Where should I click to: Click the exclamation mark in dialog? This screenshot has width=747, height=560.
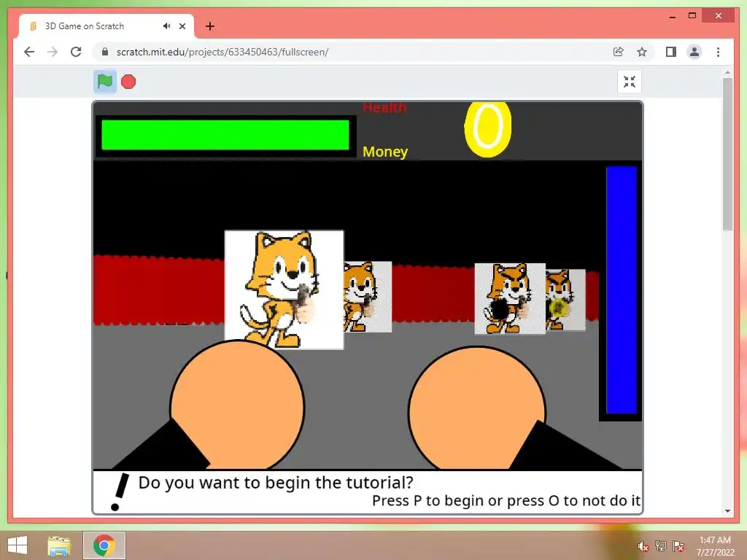point(119,492)
